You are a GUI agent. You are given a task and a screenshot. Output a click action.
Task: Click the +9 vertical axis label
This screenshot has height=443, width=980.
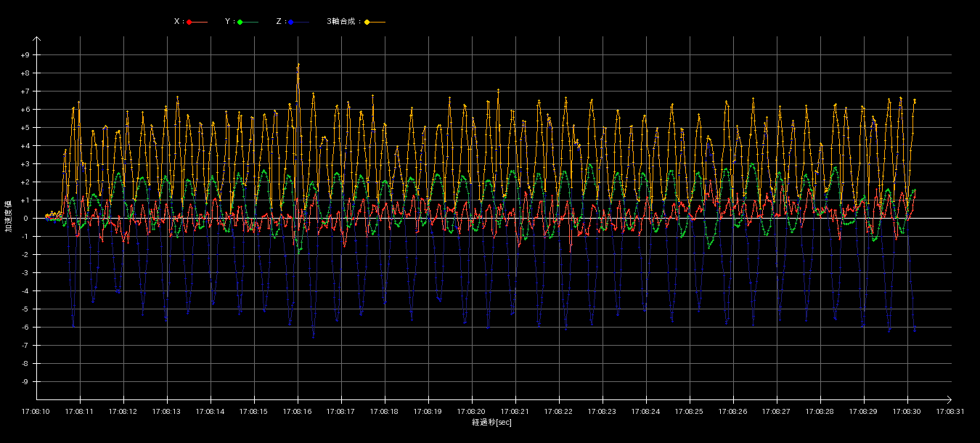[25, 55]
